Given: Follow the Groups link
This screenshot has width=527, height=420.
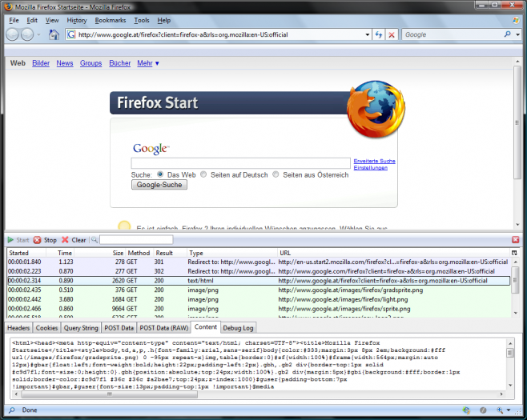Looking at the screenshot, I should coord(91,63).
